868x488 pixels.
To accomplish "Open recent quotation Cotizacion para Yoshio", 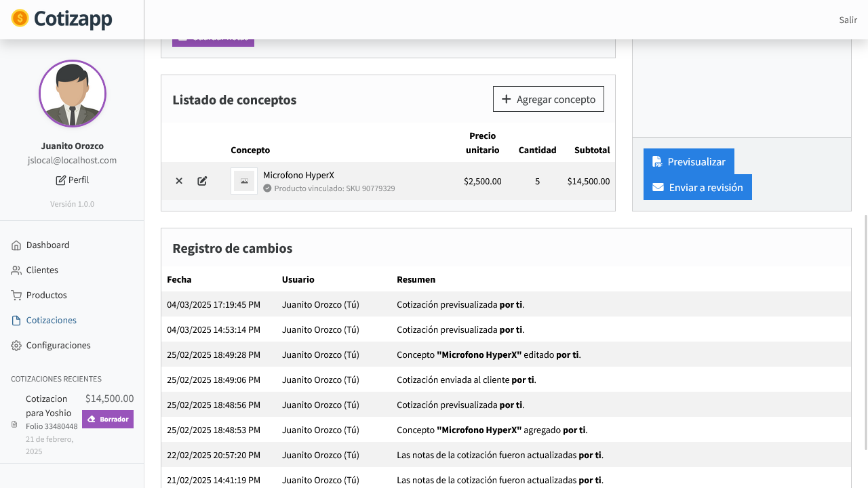I will click(x=49, y=405).
